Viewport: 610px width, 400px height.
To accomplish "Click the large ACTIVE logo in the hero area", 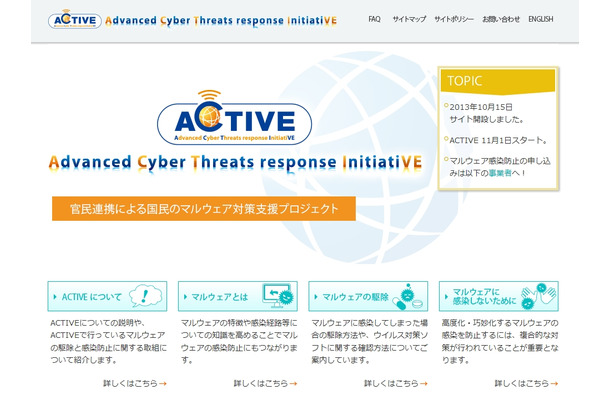I will pos(234,119).
